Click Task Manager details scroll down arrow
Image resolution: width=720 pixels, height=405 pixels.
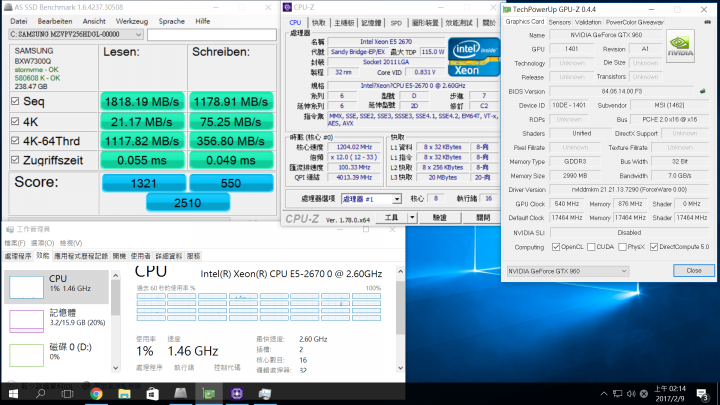click(x=400, y=368)
